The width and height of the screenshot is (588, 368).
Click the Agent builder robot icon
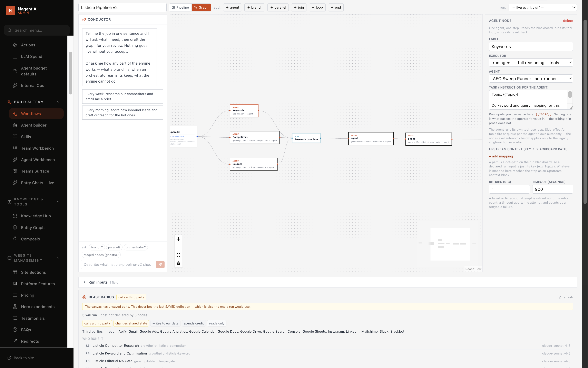pos(15,125)
